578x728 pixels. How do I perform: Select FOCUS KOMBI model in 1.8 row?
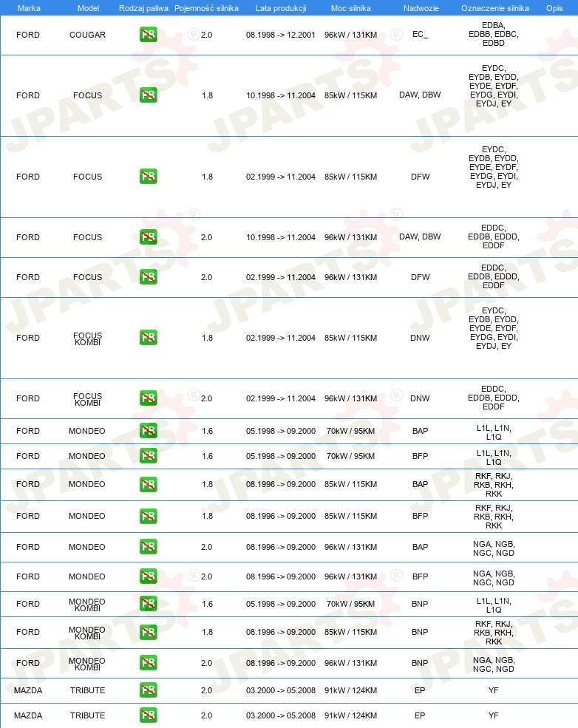87,339
